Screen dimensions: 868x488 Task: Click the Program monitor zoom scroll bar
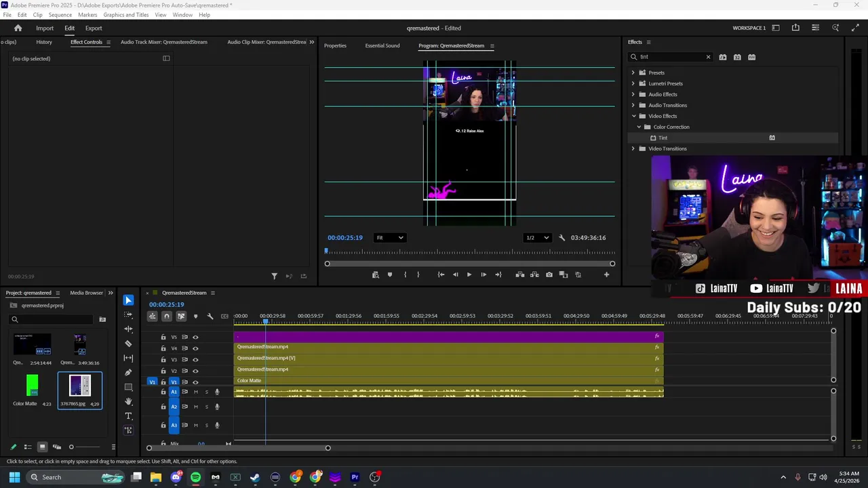(x=470, y=264)
